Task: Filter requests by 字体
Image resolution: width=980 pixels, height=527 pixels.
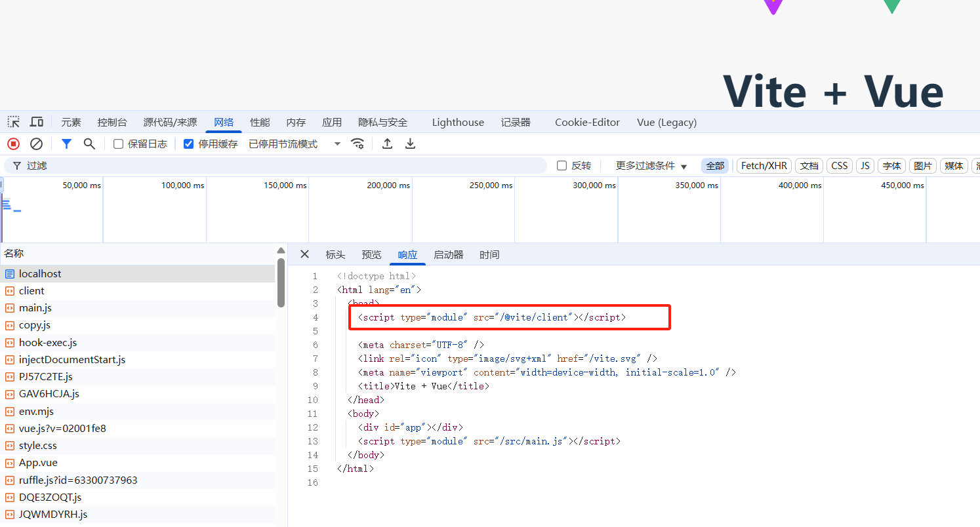Action: [x=891, y=166]
